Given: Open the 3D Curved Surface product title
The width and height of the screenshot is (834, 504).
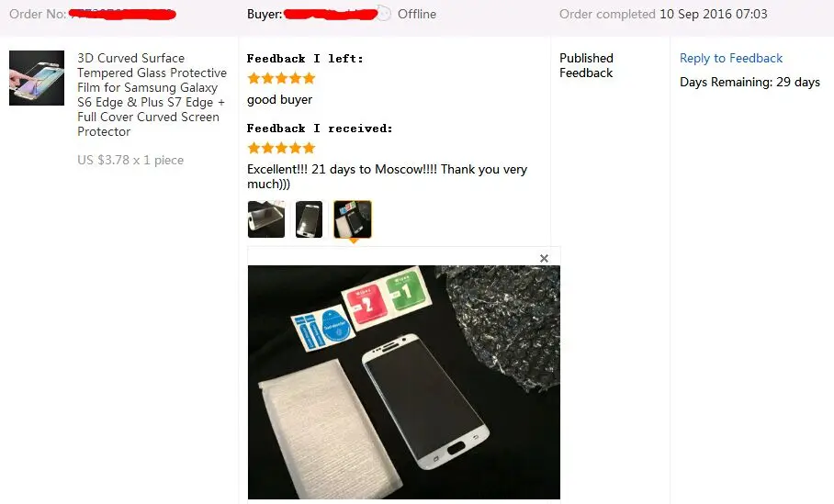Looking at the screenshot, I should pos(152,95).
